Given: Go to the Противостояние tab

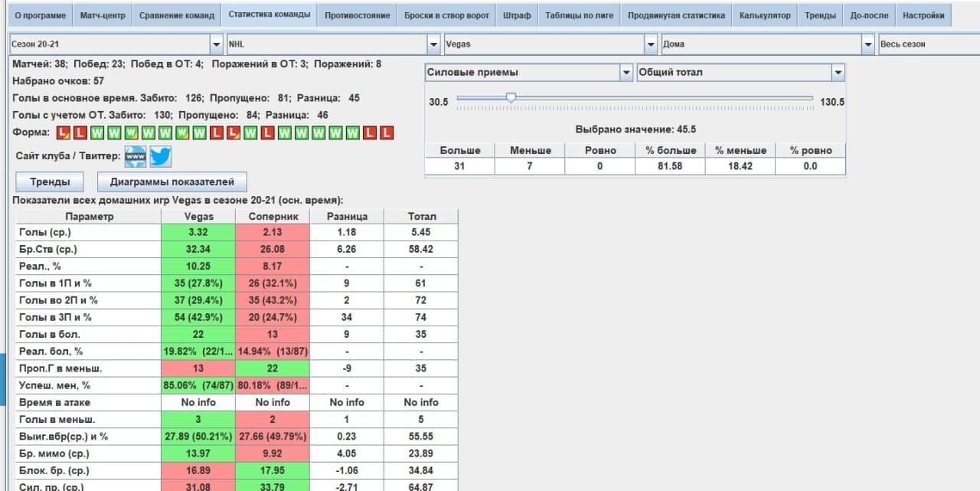Looking at the screenshot, I should pos(357,15).
